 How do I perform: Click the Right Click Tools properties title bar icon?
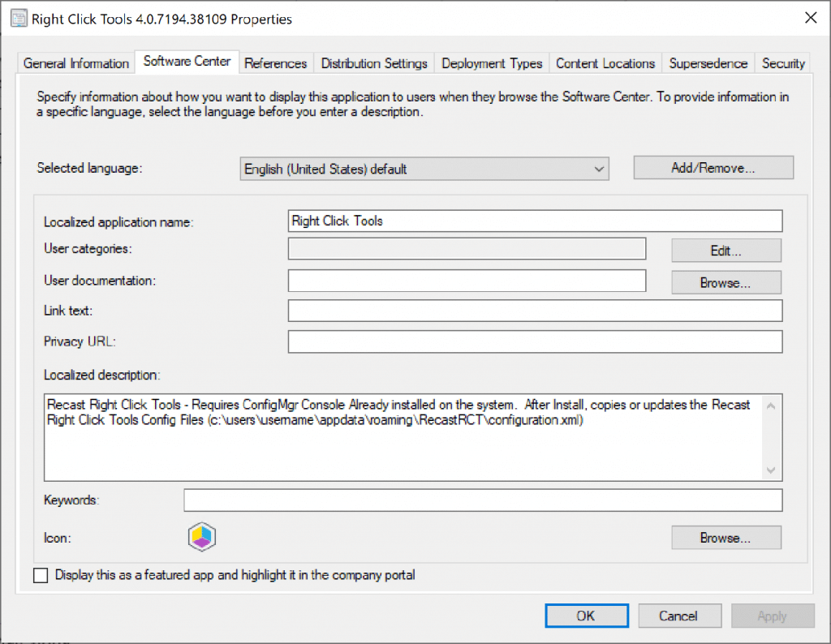click(19, 18)
